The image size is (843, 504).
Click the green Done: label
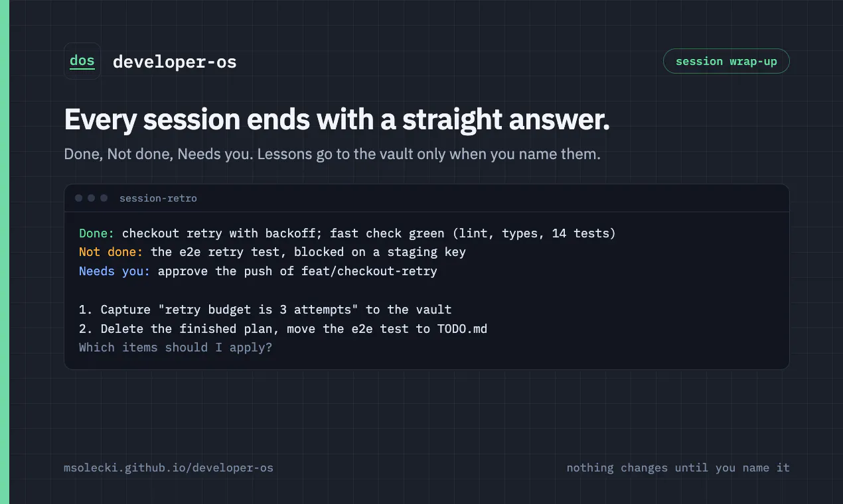pos(97,233)
